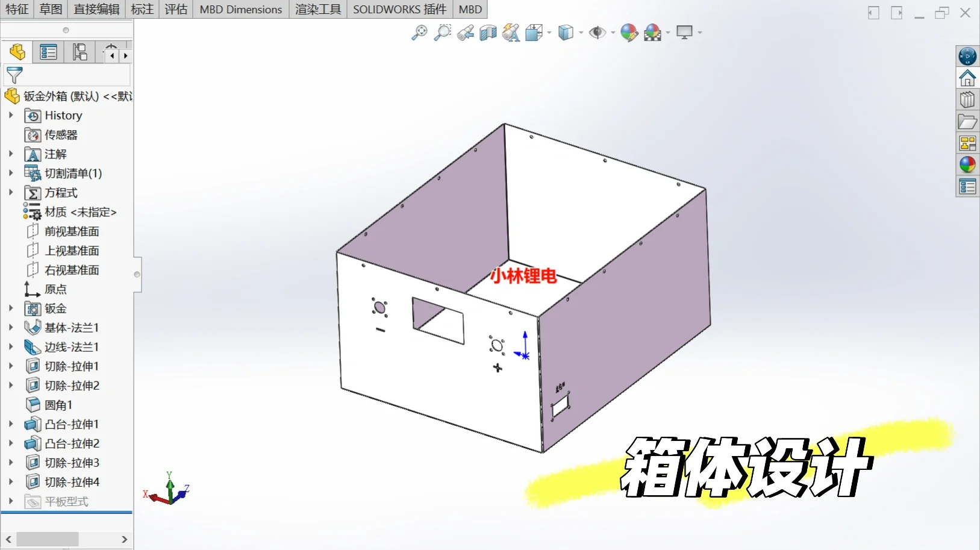Click the View Settings monitor icon
This screenshot has width=980, height=550.
[x=684, y=33]
